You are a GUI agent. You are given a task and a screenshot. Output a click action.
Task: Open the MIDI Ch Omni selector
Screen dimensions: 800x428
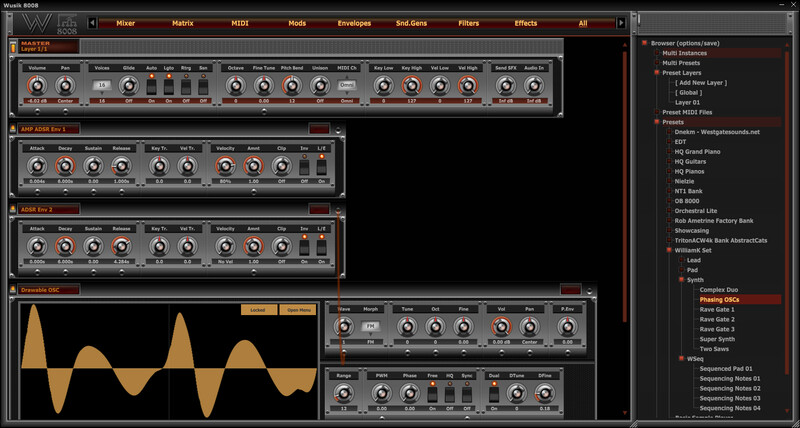[347, 86]
